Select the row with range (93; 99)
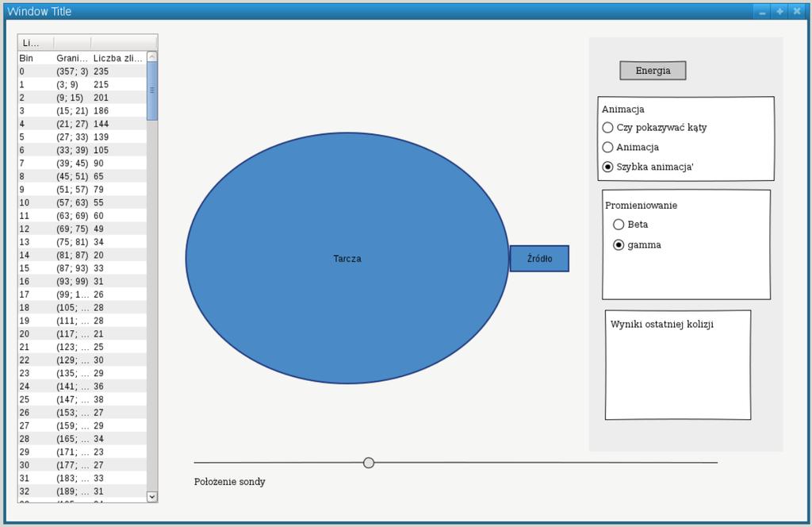Viewport: 812px width, 527px height. tap(82, 282)
